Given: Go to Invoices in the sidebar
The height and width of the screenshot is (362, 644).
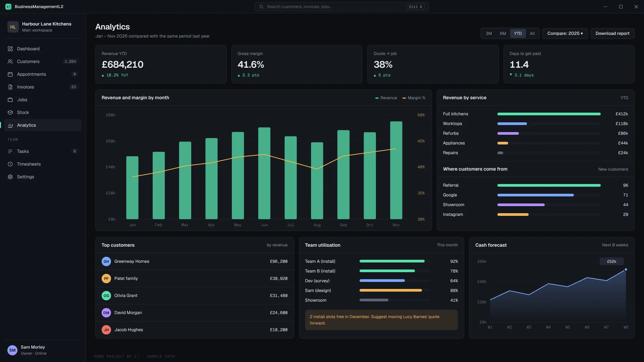Looking at the screenshot, I should 43,87.
